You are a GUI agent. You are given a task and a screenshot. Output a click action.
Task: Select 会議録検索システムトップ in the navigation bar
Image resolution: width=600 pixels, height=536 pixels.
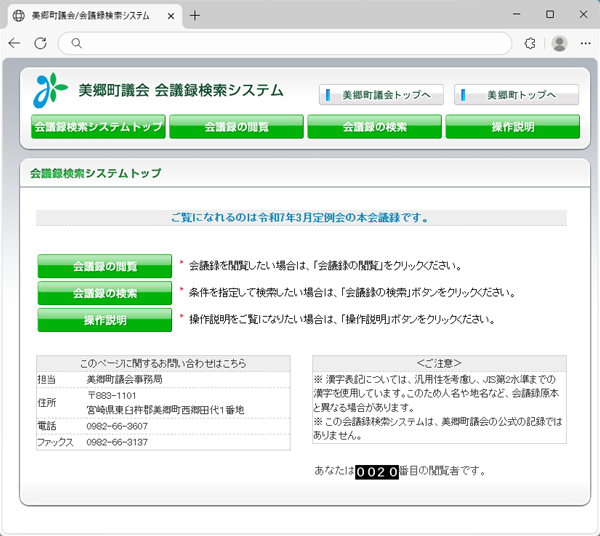coord(98,127)
